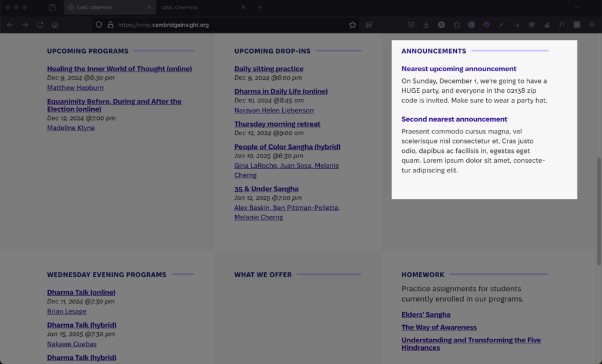Click the URL address bar field

click(223, 25)
